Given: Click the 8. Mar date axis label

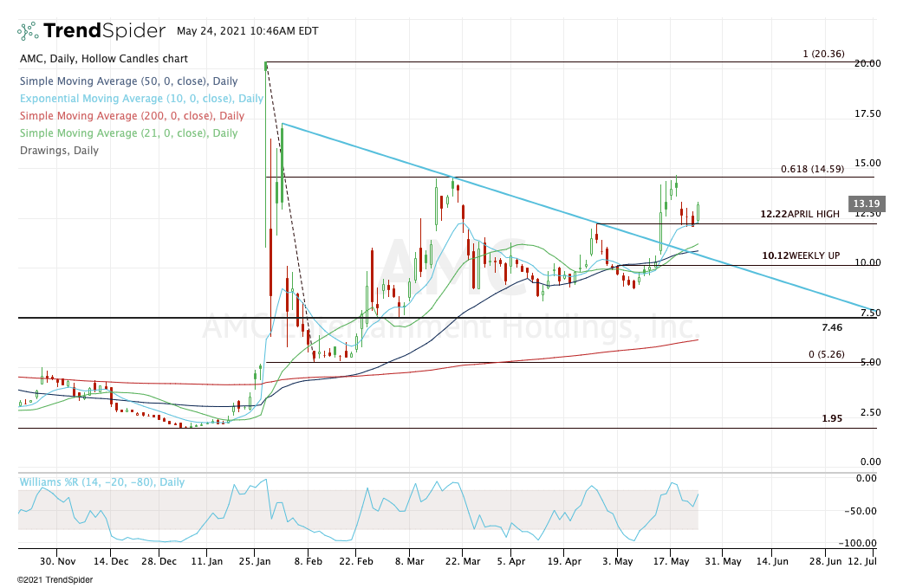Looking at the screenshot, I should pos(409,561).
